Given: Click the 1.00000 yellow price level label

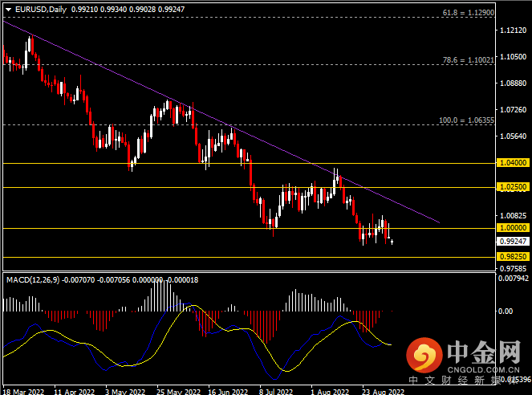Looking at the screenshot, I should [x=513, y=228].
